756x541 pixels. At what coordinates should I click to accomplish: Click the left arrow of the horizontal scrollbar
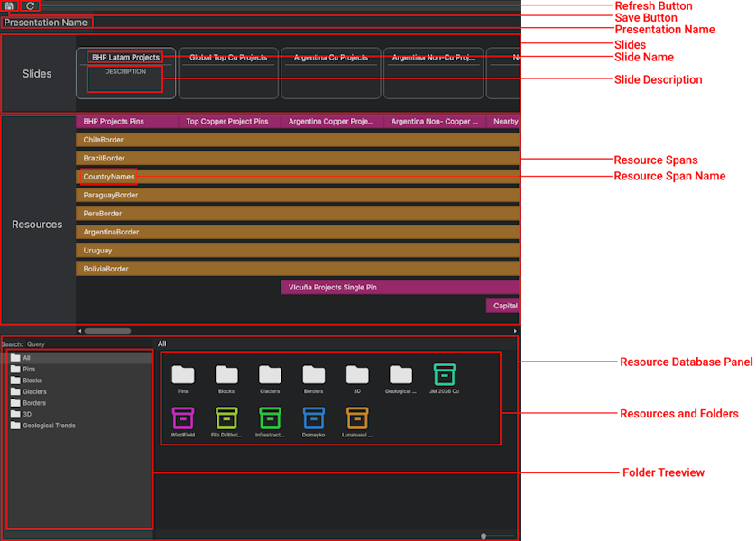coord(80,331)
